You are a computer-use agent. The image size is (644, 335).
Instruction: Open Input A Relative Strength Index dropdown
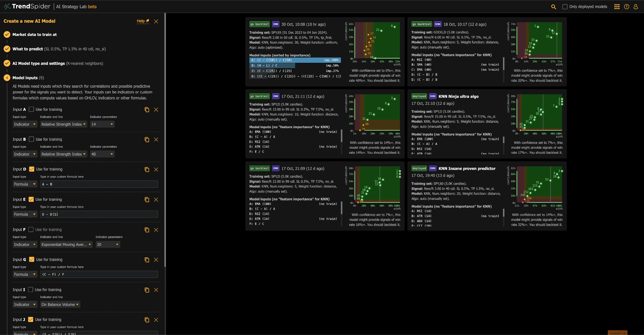coord(63,124)
